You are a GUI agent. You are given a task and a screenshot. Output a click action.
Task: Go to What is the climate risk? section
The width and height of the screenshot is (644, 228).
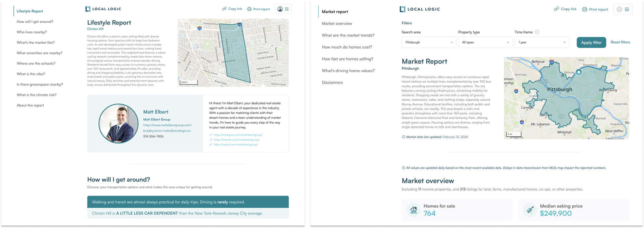pyautogui.click(x=37, y=95)
